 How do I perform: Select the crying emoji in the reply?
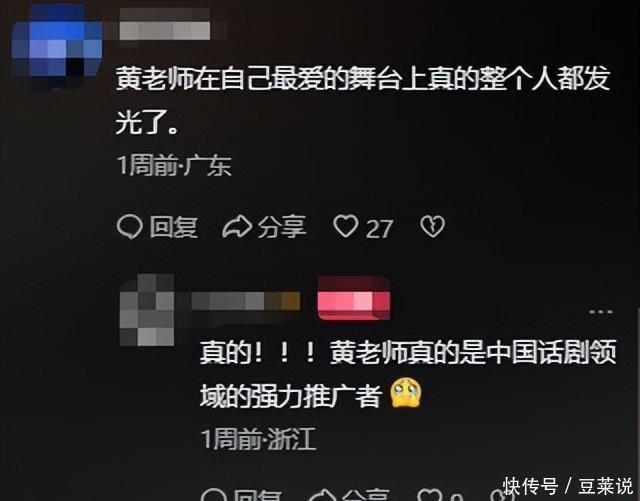click(x=406, y=393)
